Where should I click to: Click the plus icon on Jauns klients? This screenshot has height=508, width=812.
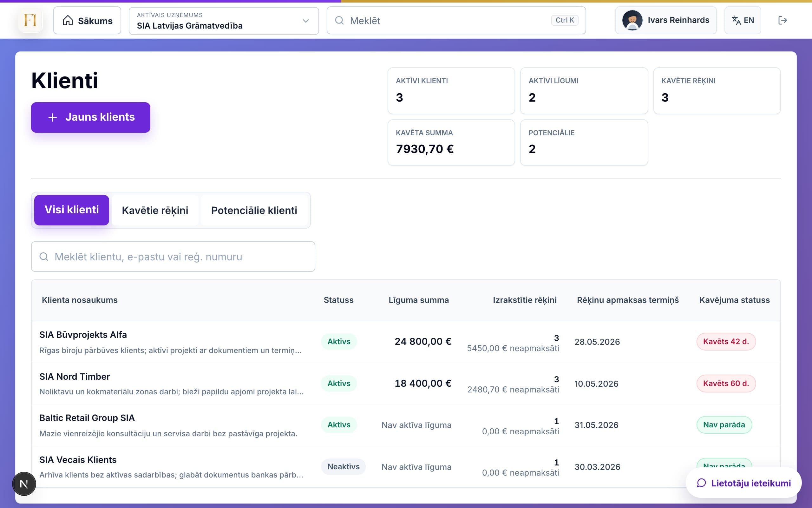tap(52, 117)
